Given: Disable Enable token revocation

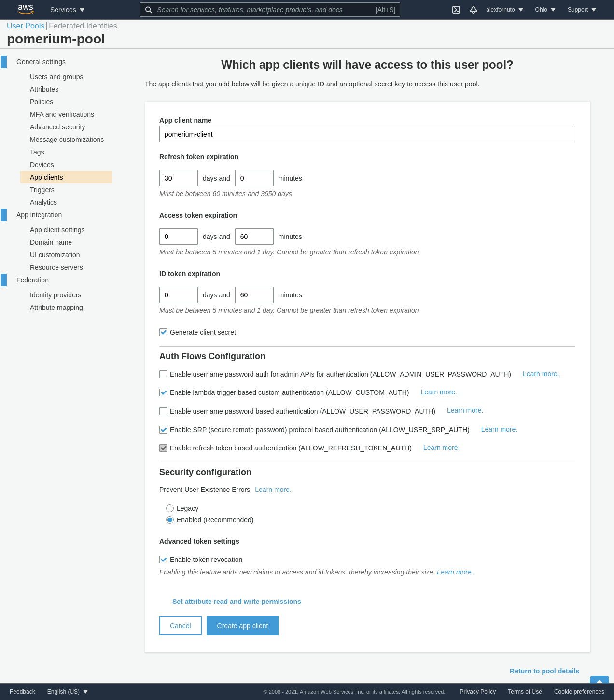Looking at the screenshot, I should [163, 560].
